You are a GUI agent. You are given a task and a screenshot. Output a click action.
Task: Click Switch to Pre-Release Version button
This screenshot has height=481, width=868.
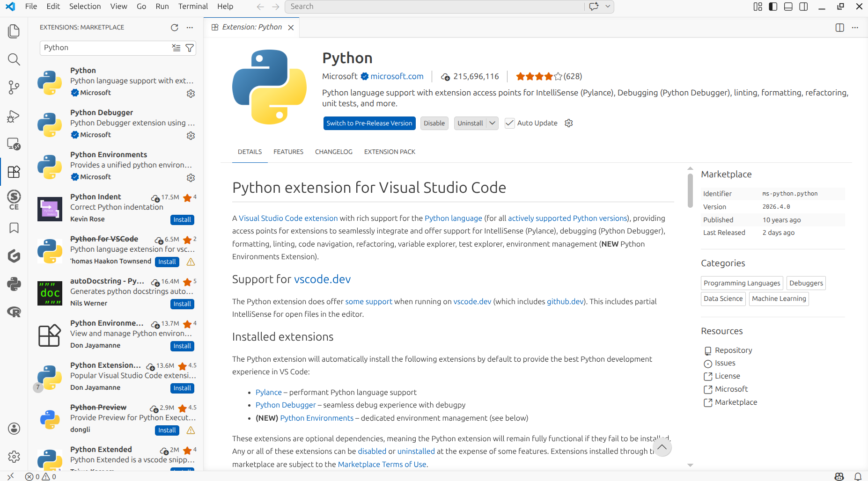[369, 123]
